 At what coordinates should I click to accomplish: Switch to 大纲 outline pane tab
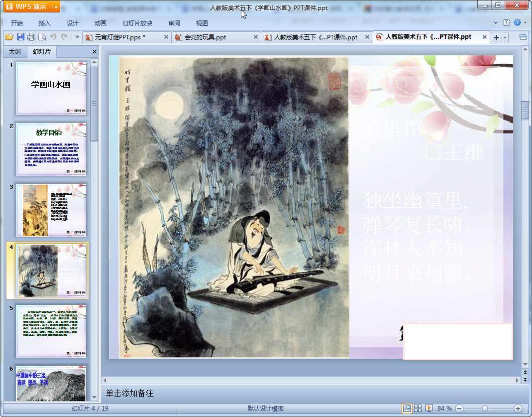point(14,52)
